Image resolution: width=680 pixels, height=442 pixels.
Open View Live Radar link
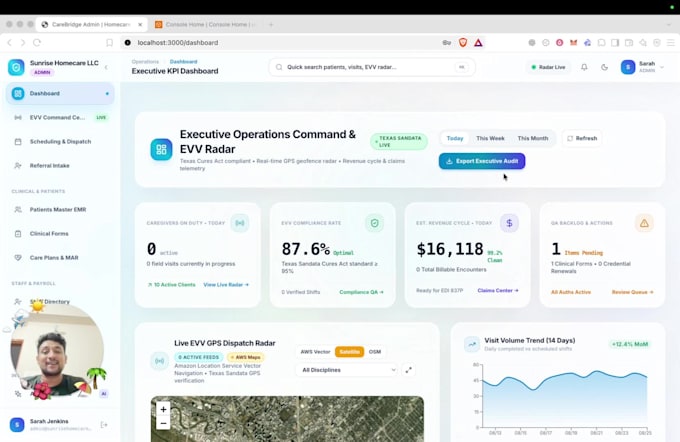[226, 285]
